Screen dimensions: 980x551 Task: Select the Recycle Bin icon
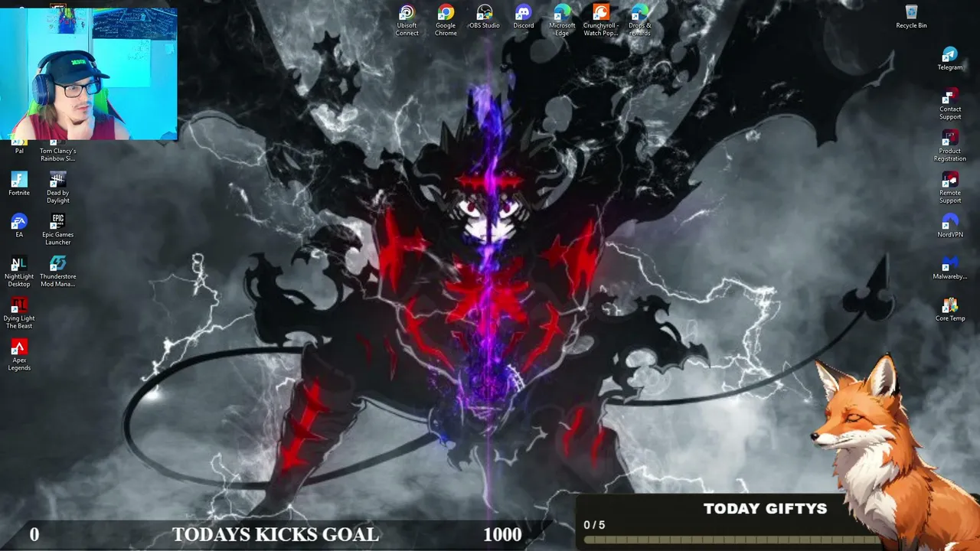[911, 17]
